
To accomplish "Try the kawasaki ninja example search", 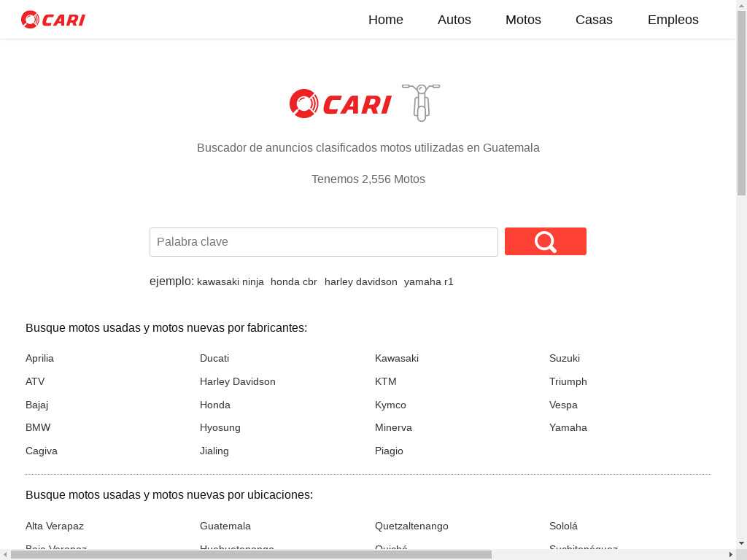I will pyautogui.click(x=230, y=282).
